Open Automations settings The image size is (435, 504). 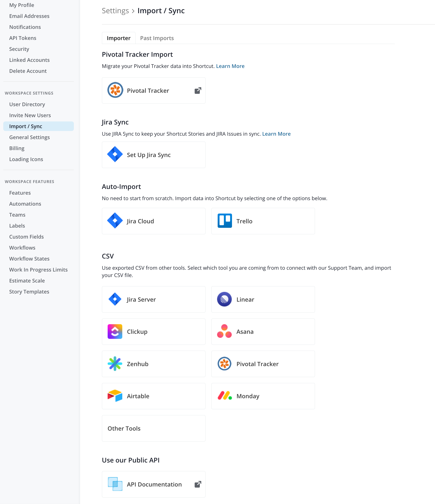pos(25,204)
